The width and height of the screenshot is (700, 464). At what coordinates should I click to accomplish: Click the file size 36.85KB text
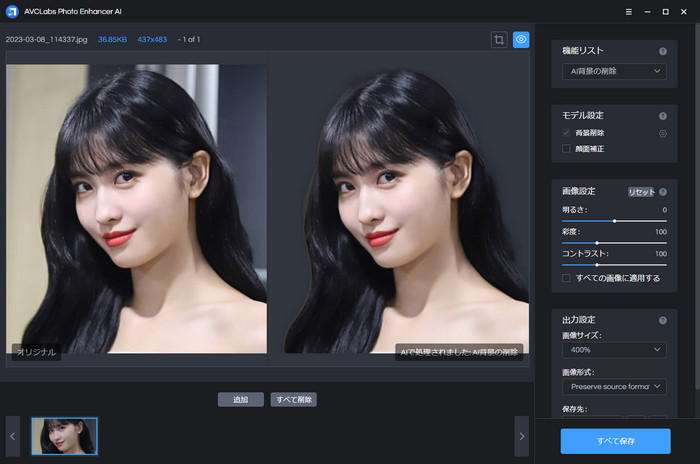pyautogui.click(x=112, y=40)
